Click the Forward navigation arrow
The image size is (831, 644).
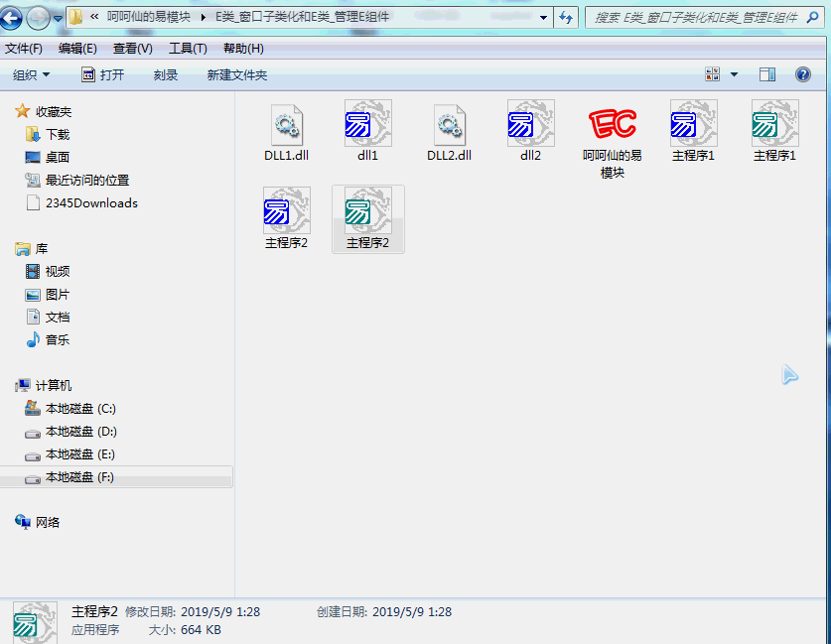[38, 19]
